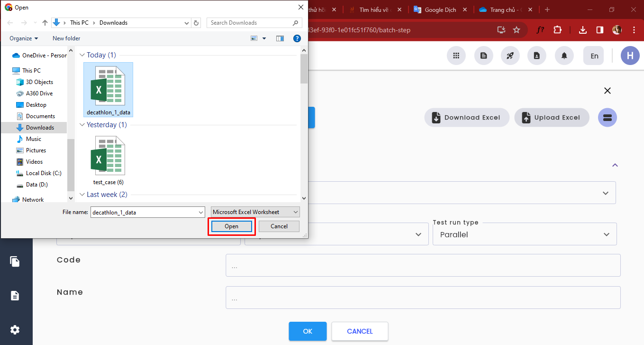Open the copy documents sidebar icon
The image size is (644, 345).
click(x=15, y=261)
